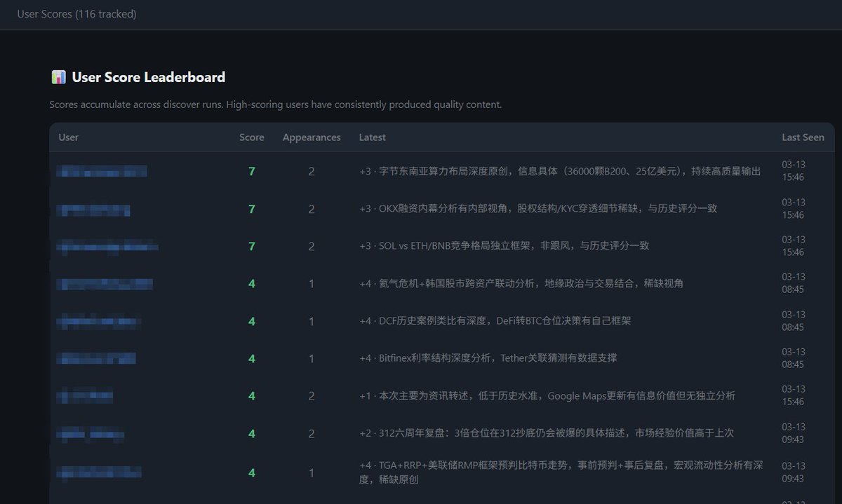Click score 4 in the Google Maps row
Image resolution: width=842 pixels, height=504 pixels.
pos(252,396)
